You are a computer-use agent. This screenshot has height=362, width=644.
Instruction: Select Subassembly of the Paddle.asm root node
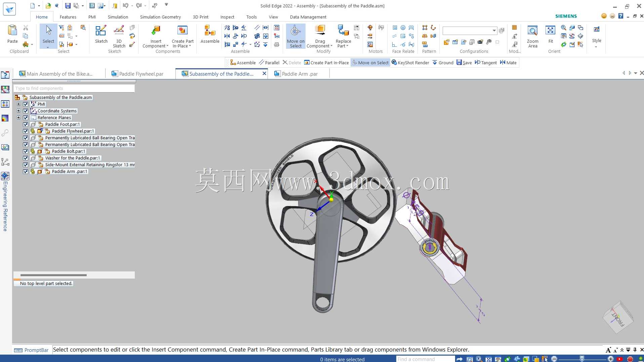tap(61, 98)
